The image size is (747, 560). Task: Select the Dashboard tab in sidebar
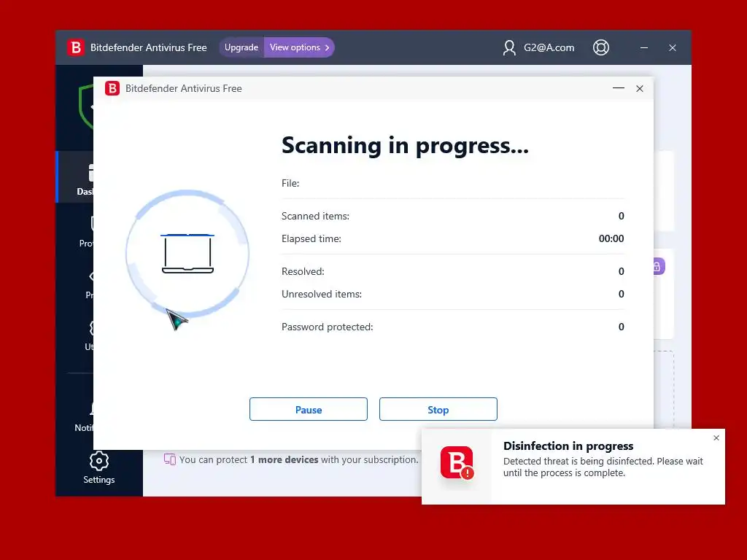click(76, 177)
